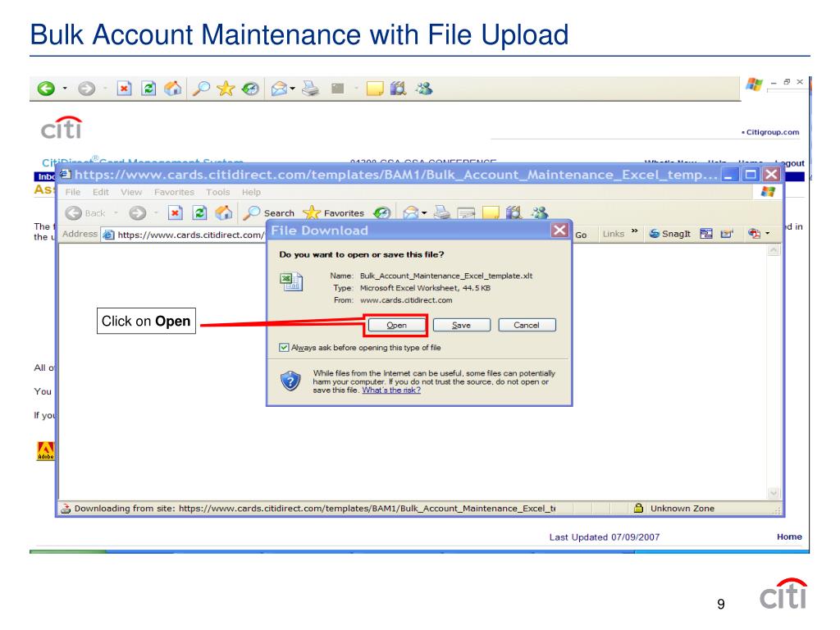
Task: Open Help menu in the template popup window
Action: point(251,192)
